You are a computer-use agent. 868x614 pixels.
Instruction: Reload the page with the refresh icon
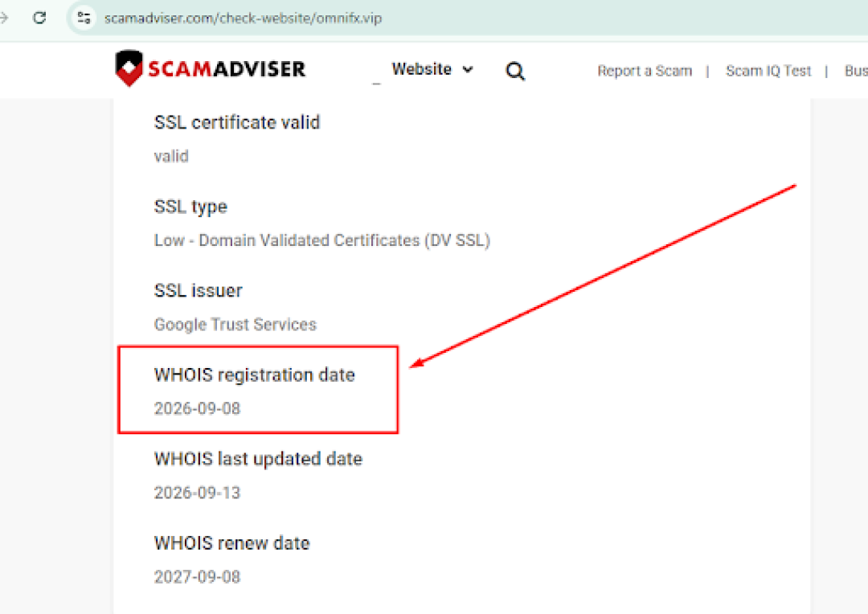tap(39, 18)
